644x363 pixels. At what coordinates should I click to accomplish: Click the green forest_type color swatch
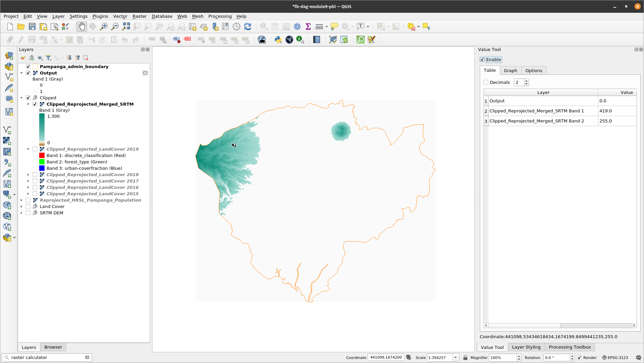coord(42,162)
